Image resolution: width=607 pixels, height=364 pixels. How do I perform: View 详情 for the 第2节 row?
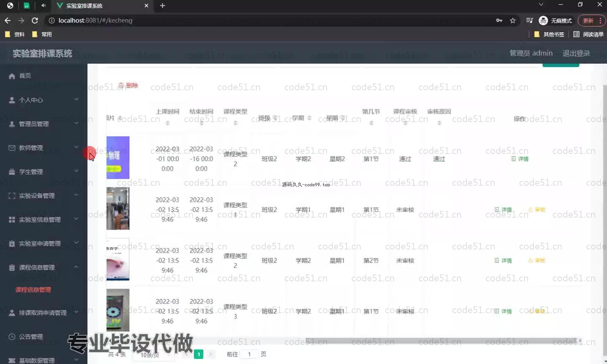click(x=503, y=260)
